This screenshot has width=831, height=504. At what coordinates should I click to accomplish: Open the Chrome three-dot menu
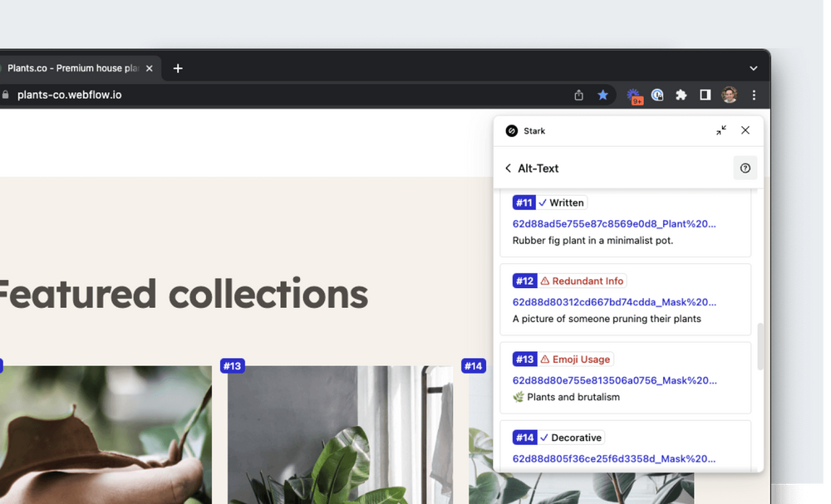[x=754, y=95]
